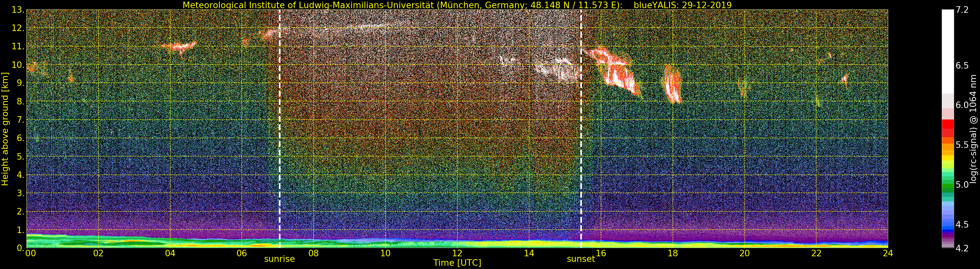The image size is (980, 269).
Task: Click the colorbar tick value 5.5
Action: [962, 145]
